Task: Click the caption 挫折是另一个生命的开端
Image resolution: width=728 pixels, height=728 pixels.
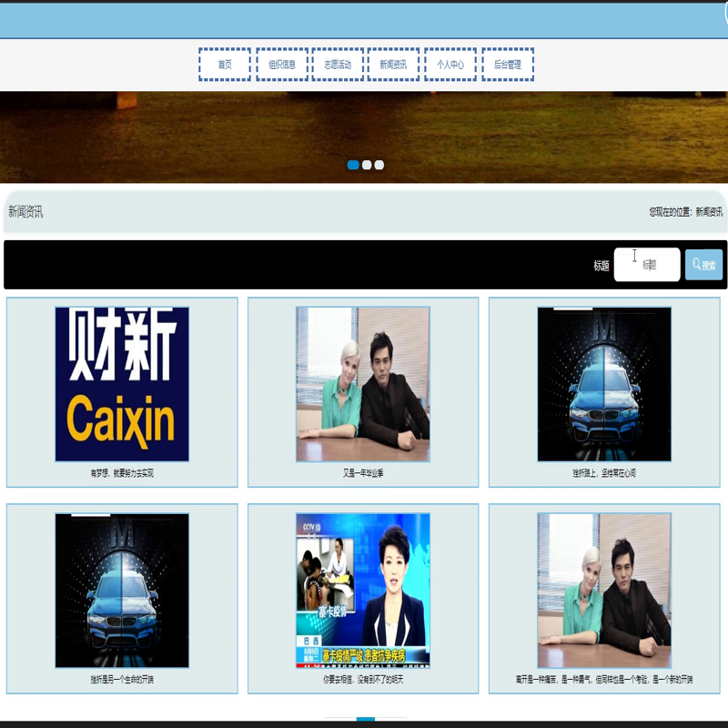Action: (x=122, y=679)
